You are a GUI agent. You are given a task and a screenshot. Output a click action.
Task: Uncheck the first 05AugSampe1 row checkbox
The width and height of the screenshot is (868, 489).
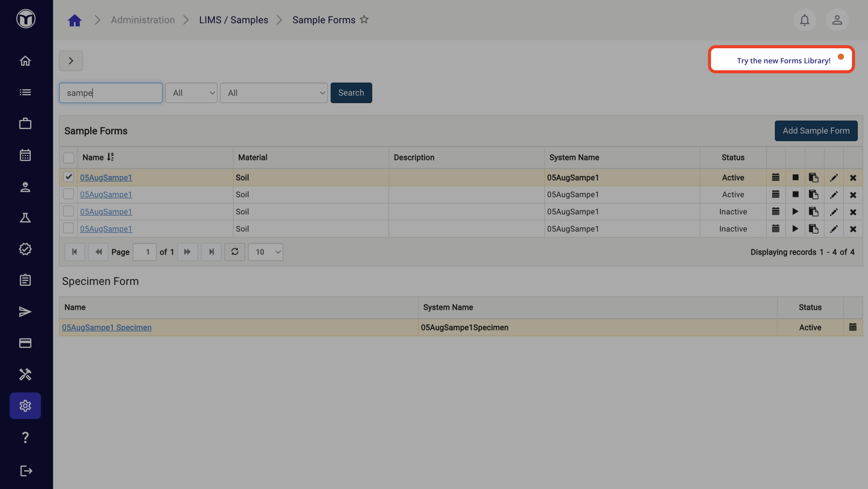[x=68, y=177]
